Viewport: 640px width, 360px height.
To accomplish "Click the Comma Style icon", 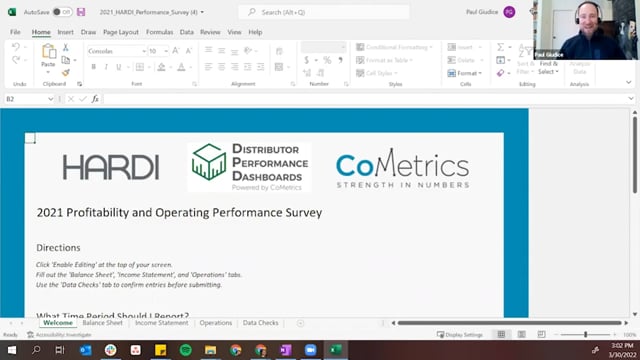I will pos(340,60).
